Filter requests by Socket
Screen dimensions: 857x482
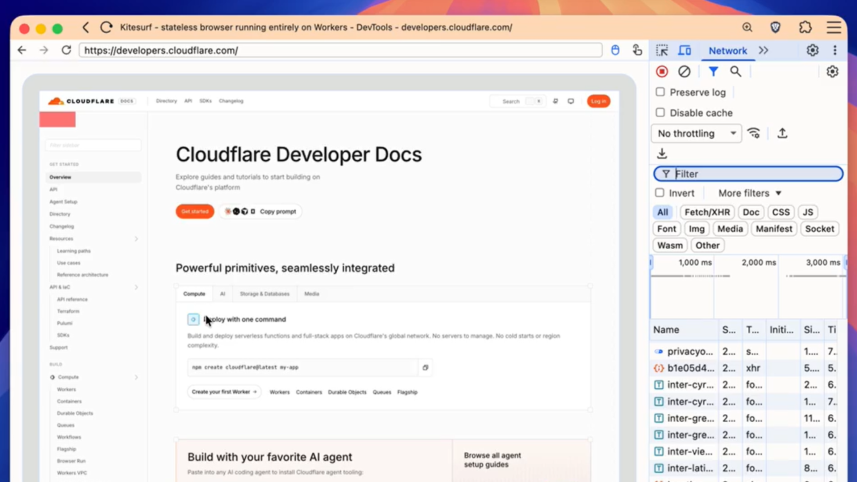(x=819, y=229)
